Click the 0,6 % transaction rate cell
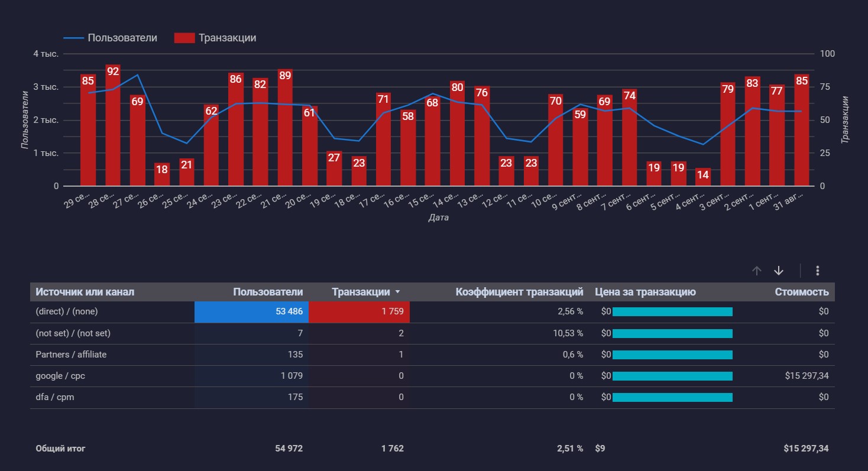Viewport: 868px width, 471px height. pyautogui.click(x=572, y=355)
